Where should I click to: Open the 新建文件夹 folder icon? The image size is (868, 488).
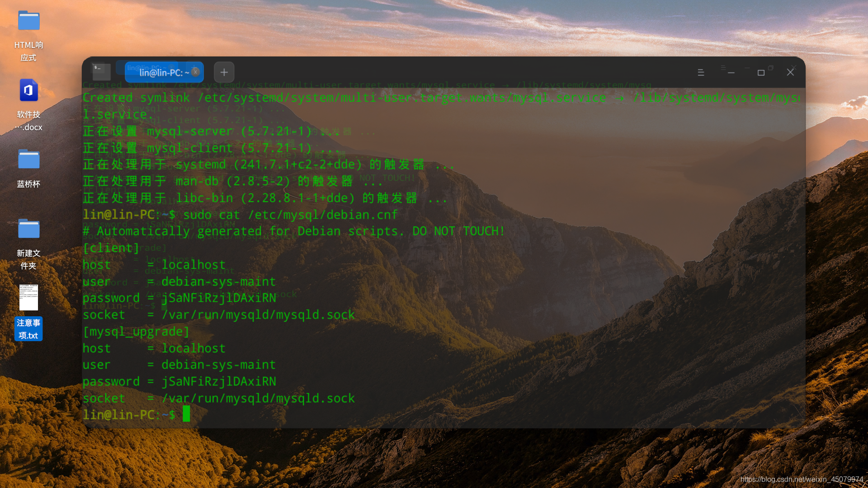pyautogui.click(x=28, y=229)
